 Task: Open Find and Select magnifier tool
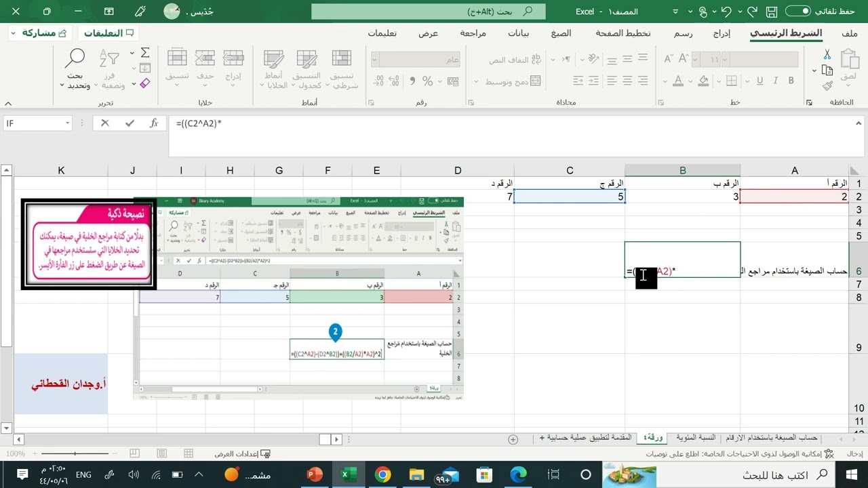click(75, 58)
